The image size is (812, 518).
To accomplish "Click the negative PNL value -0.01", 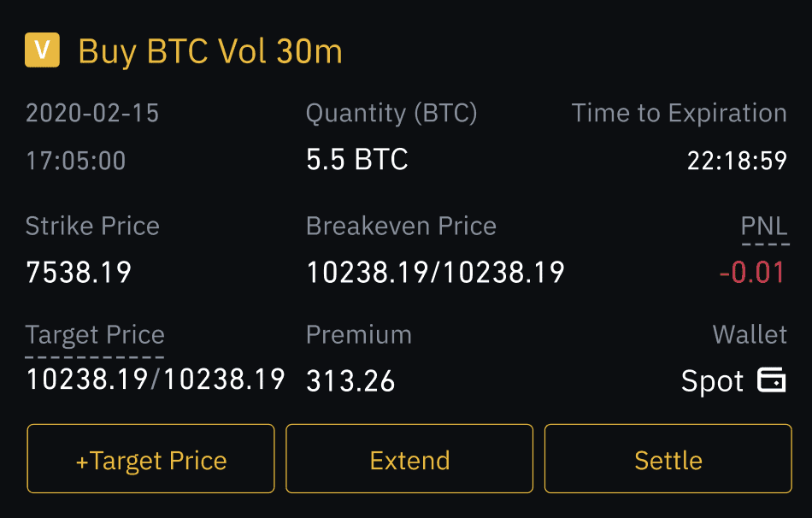I will tap(752, 273).
